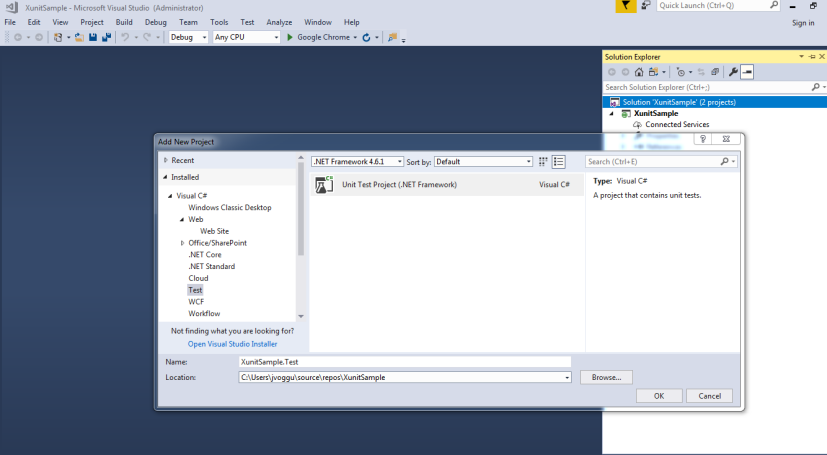Click Sign in at top right
The image size is (827, 455).
click(x=803, y=23)
